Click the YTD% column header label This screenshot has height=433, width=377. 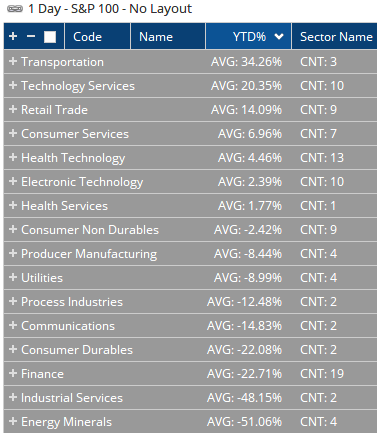tap(249, 37)
